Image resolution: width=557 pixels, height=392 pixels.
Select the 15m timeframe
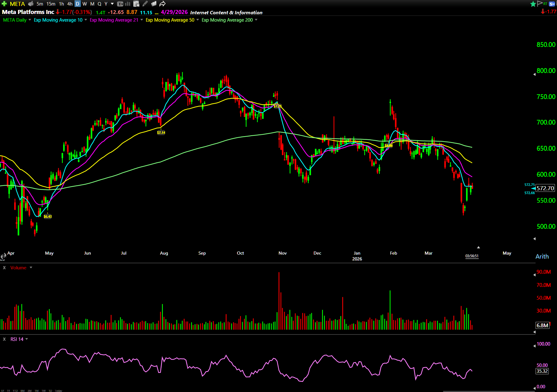coord(51,4)
